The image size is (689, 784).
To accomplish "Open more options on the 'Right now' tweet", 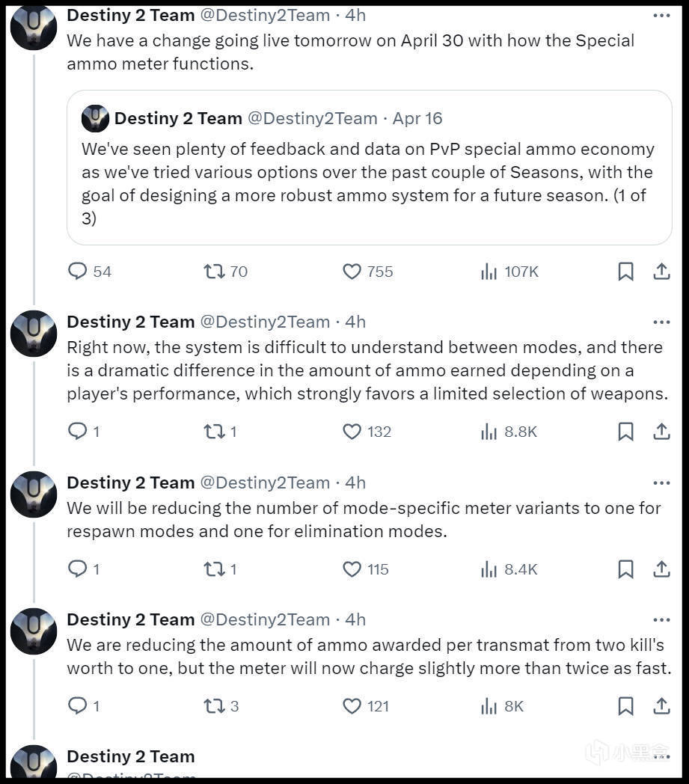I will click(661, 322).
